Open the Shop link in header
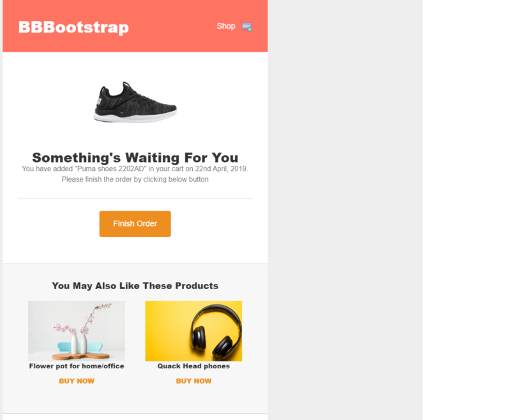 [226, 26]
